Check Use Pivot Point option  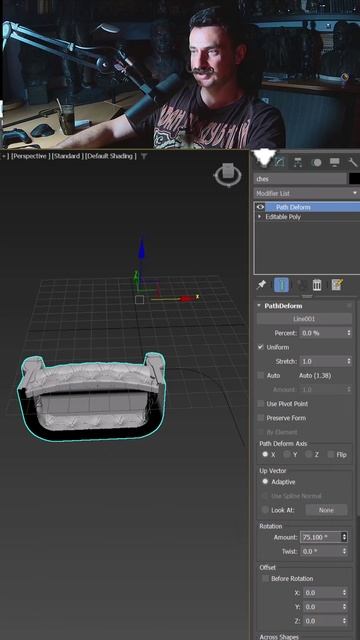pyautogui.click(x=260, y=403)
